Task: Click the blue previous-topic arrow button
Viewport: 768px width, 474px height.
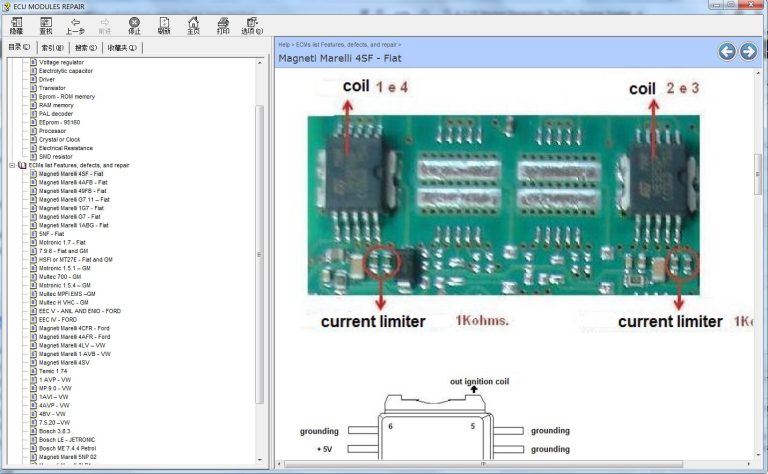Action: click(x=727, y=51)
